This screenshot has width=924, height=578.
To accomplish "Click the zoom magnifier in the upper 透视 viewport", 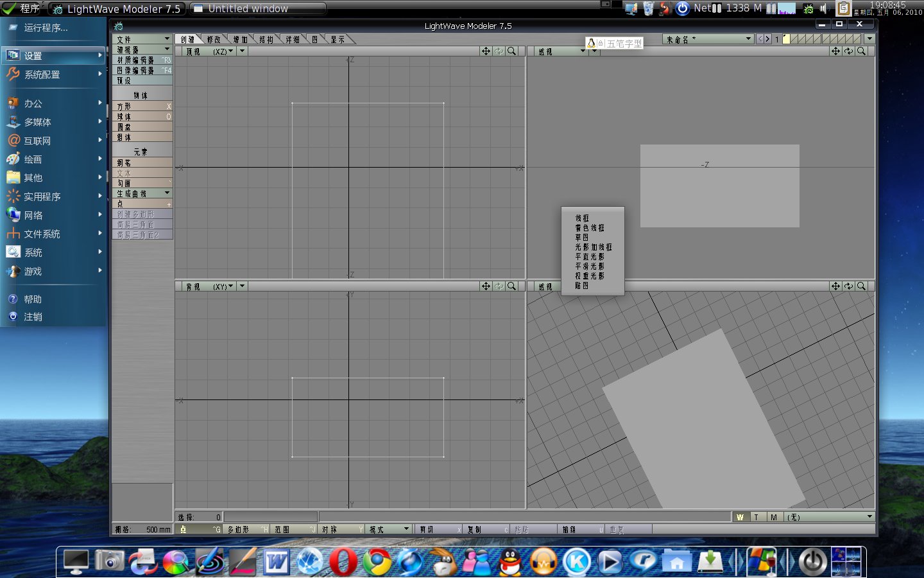I will point(861,51).
